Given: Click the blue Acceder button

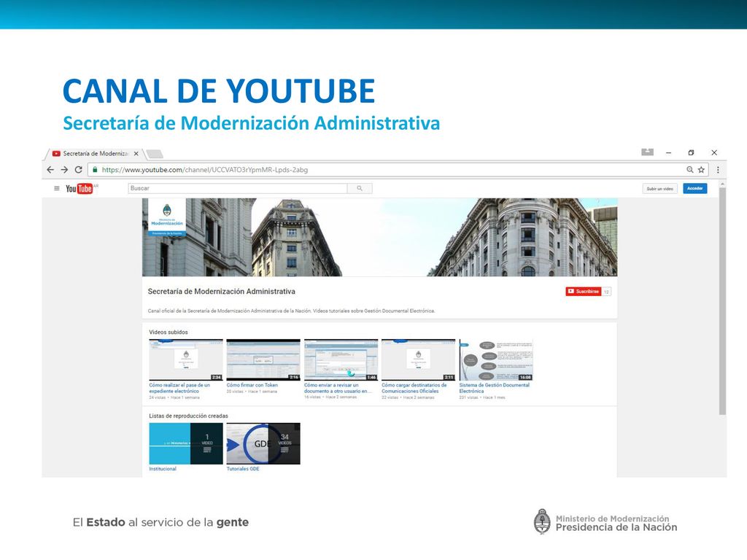Looking at the screenshot, I should point(695,189).
